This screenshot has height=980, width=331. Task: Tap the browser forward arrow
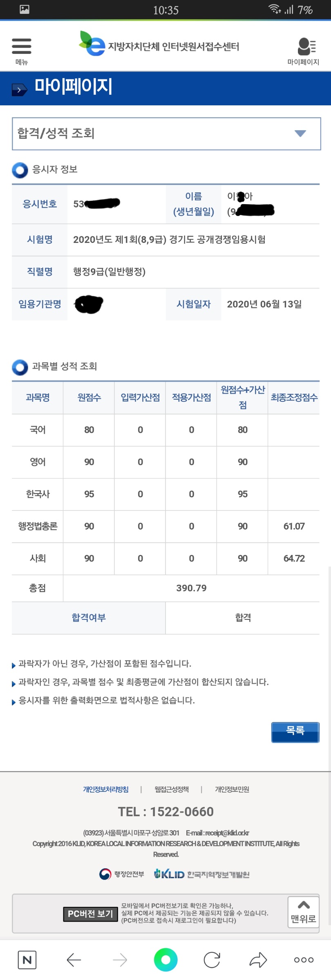point(120,960)
